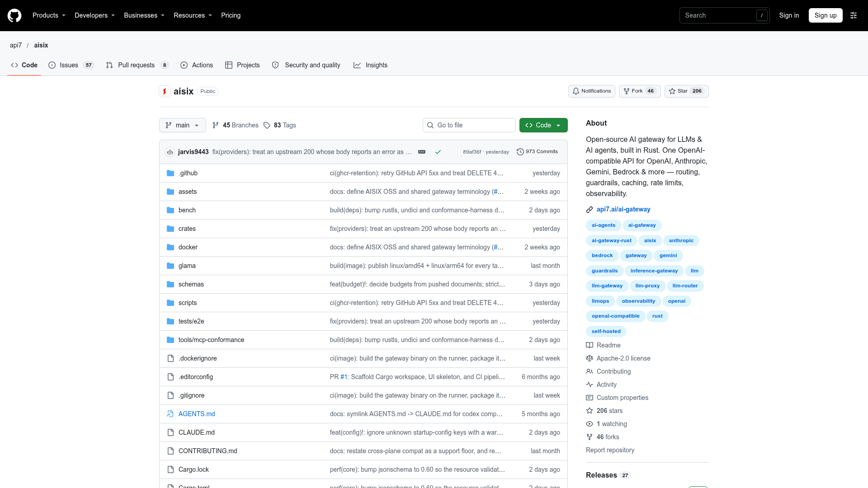Open the api7.ai/ai-gateway website link
The image size is (868, 488).
pos(623,209)
